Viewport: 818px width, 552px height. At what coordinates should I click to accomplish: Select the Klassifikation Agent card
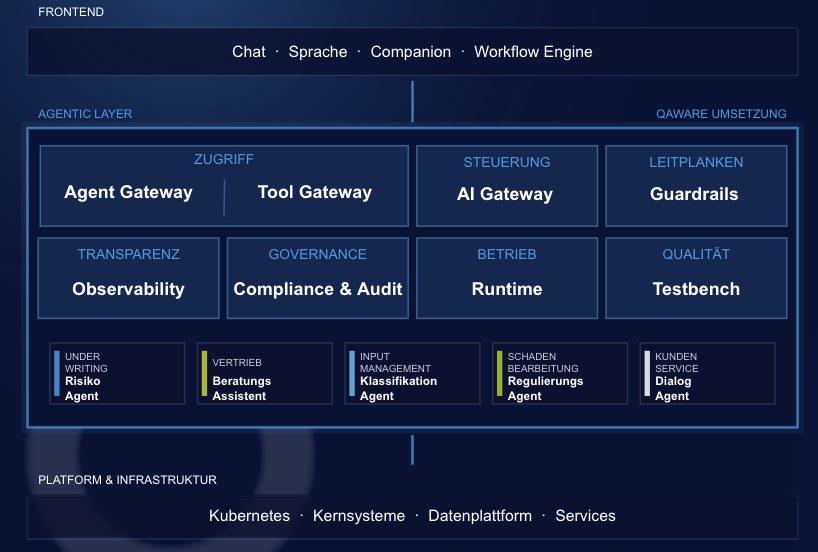[x=413, y=374]
